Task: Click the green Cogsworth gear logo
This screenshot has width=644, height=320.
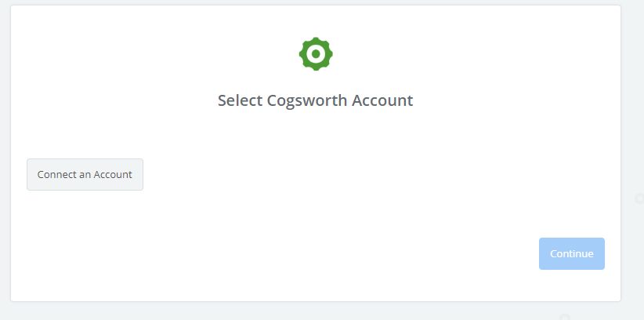Action: pos(316,54)
